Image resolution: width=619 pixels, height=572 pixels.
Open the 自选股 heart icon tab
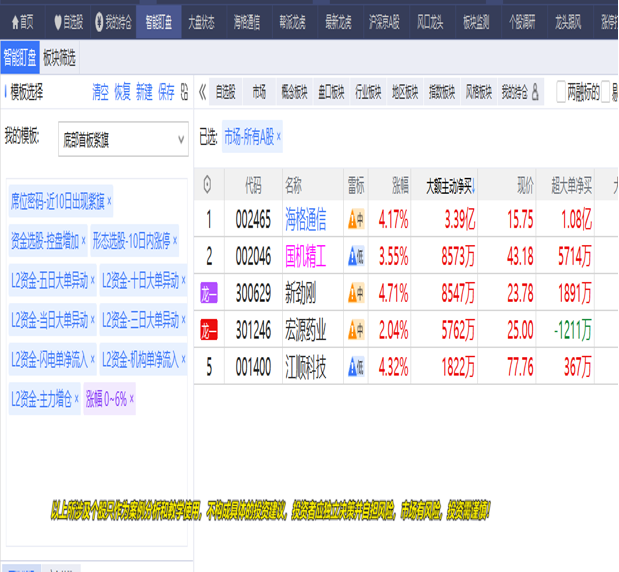click(68, 20)
